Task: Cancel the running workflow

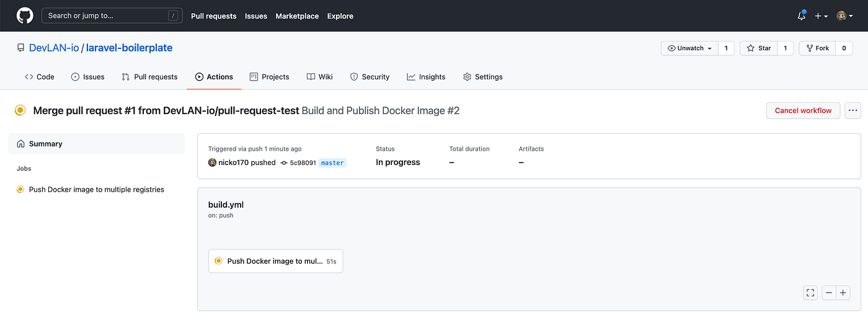Action: point(803,110)
